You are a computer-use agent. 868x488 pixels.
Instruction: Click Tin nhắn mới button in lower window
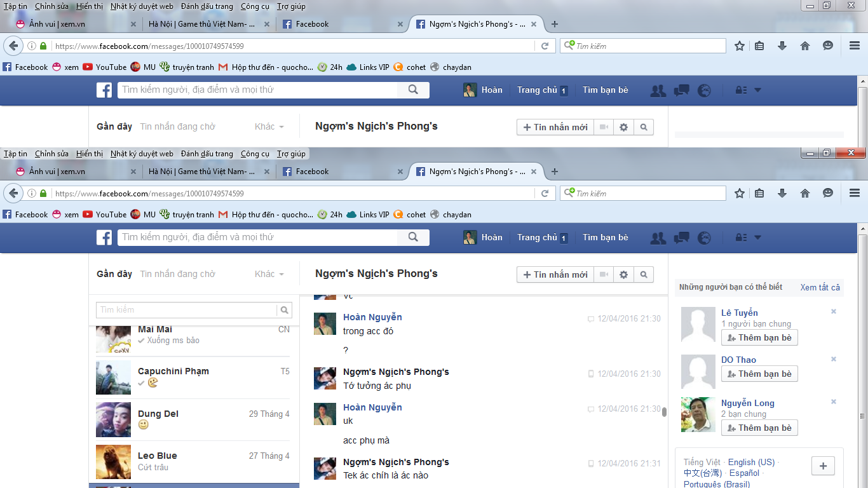555,274
